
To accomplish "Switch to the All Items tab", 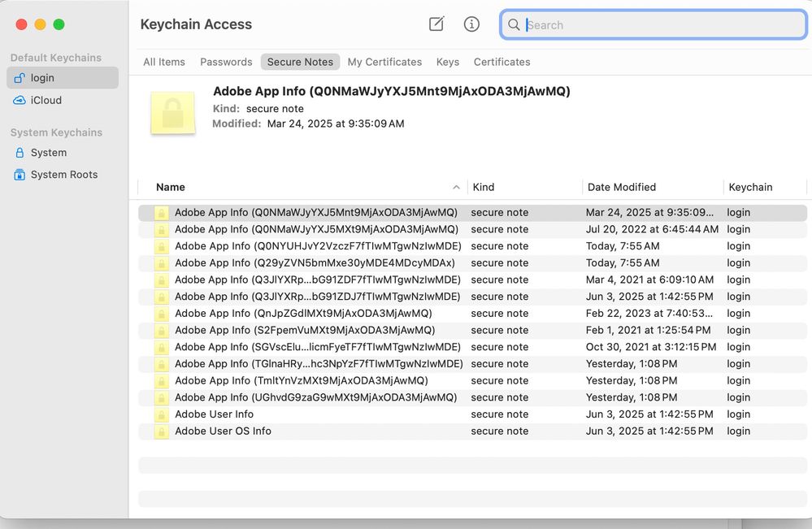I will tap(164, 62).
